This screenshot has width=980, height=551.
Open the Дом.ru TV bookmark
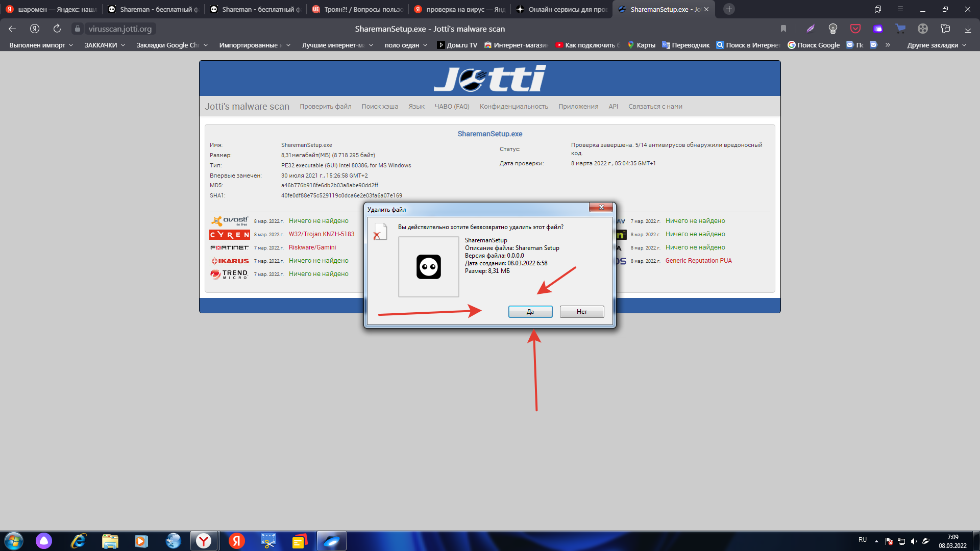(457, 45)
